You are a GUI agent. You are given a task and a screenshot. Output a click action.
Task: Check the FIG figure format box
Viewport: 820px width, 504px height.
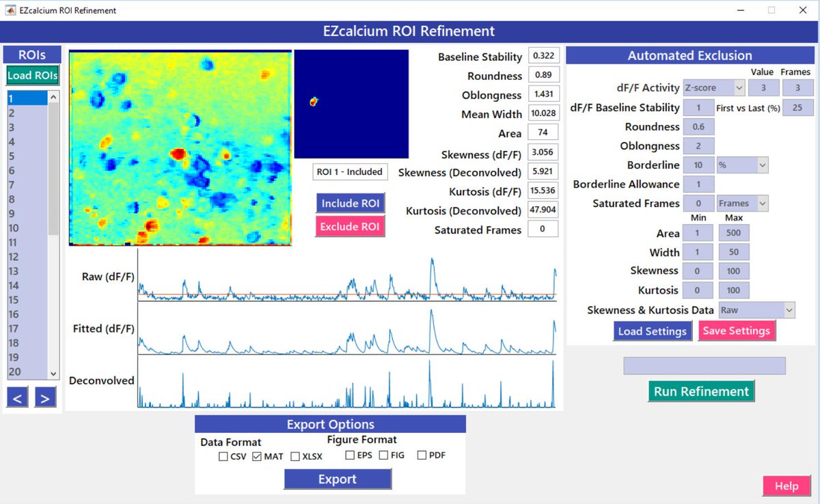(383, 455)
